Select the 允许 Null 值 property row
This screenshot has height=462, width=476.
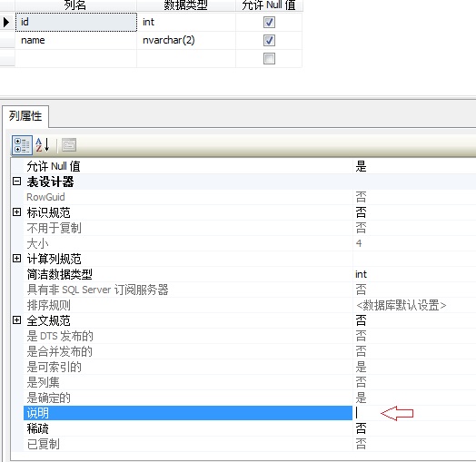(x=250, y=166)
